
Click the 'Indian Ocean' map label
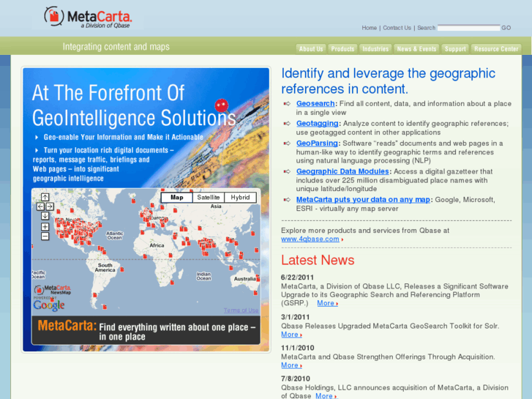[x=203, y=276]
